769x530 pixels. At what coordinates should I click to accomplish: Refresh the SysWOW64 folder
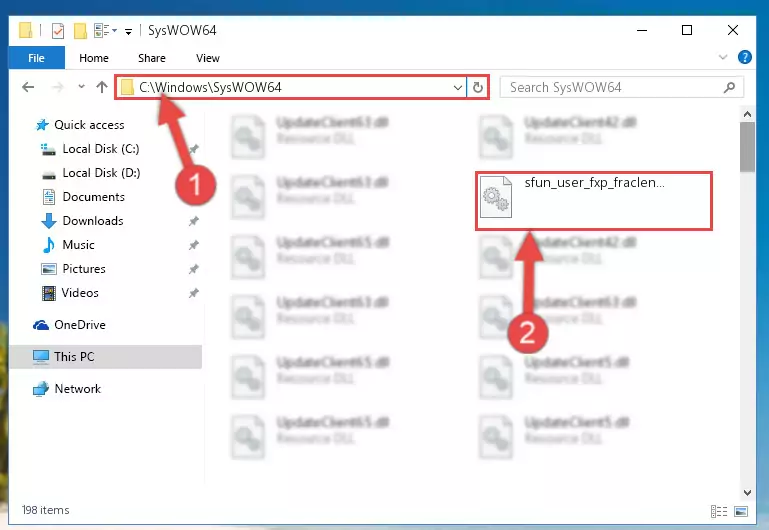coord(478,88)
